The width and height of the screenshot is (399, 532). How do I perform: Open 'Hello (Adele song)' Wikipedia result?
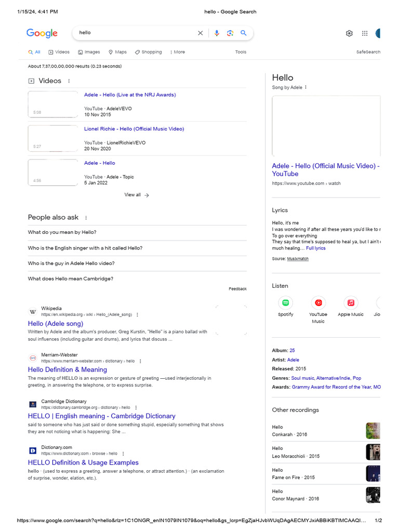56,324
